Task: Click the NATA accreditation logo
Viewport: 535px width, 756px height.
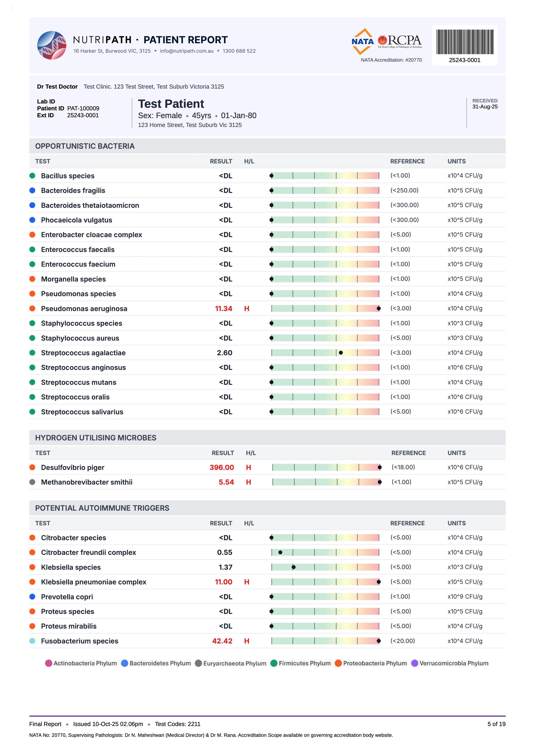Action: pyautogui.click(x=362, y=41)
